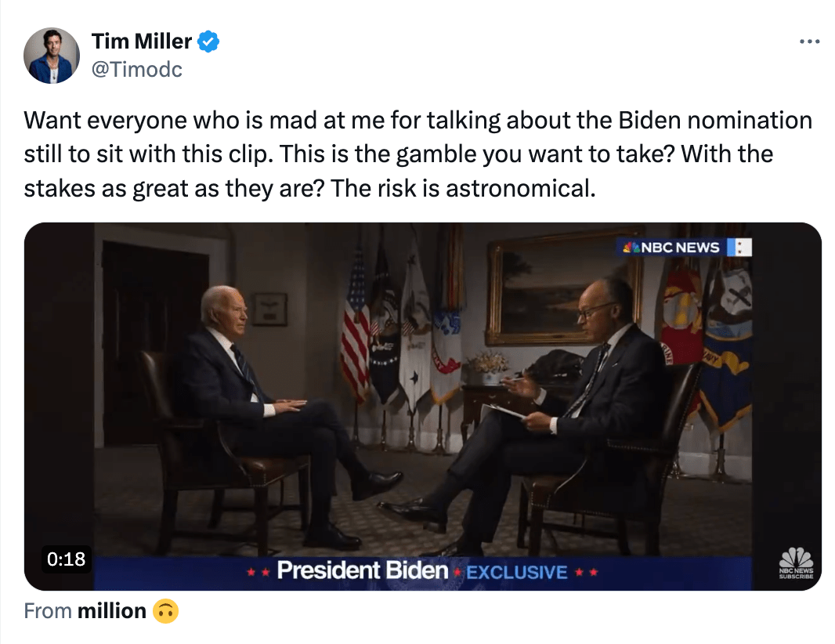Open Tim Miller's profile avatar
The image size is (835, 644).
click(52, 56)
